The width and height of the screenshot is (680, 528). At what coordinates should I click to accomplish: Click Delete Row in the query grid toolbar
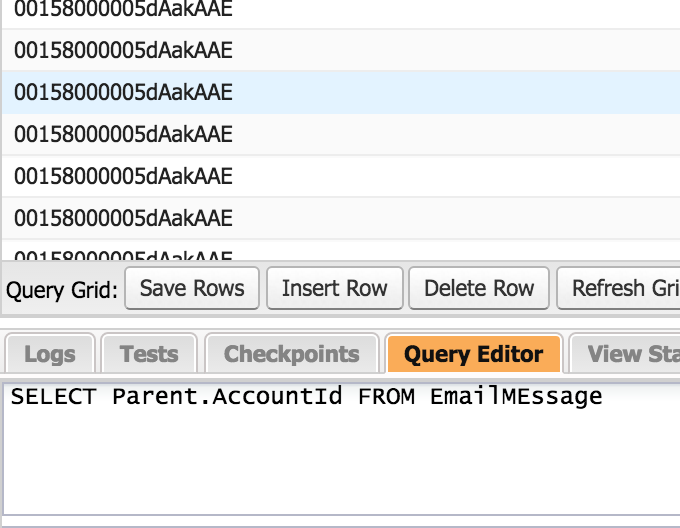[x=479, y=288]
